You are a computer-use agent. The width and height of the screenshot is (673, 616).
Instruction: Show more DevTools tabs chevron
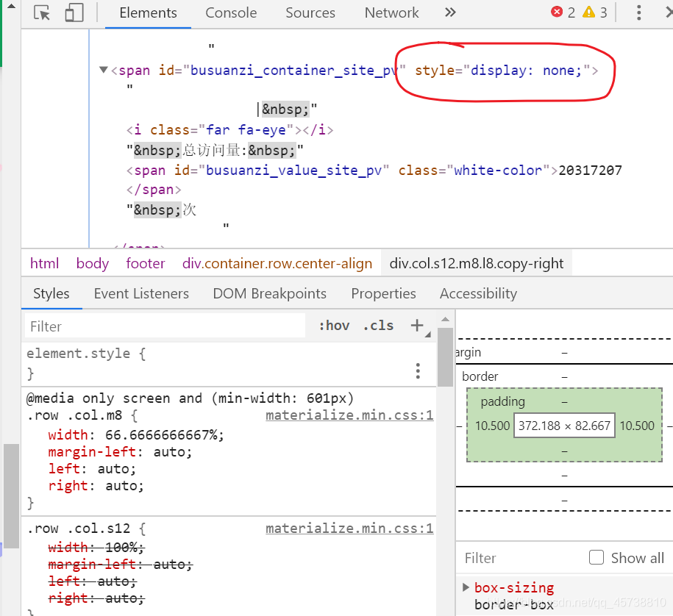coord(450,12)
